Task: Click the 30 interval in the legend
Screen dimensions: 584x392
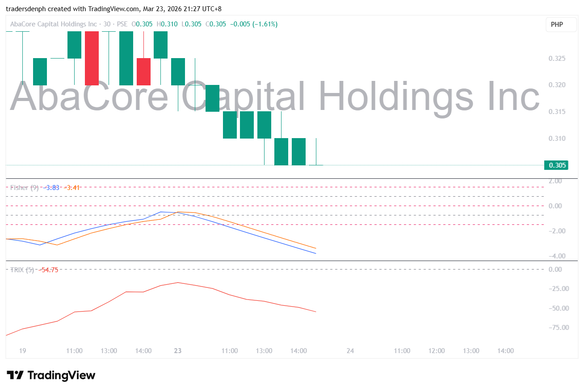Action: (x=107, y=24)
